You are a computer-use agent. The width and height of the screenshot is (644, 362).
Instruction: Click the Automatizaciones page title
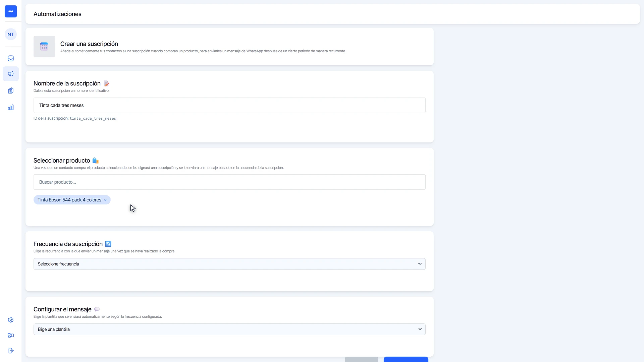tap(57, 14)
